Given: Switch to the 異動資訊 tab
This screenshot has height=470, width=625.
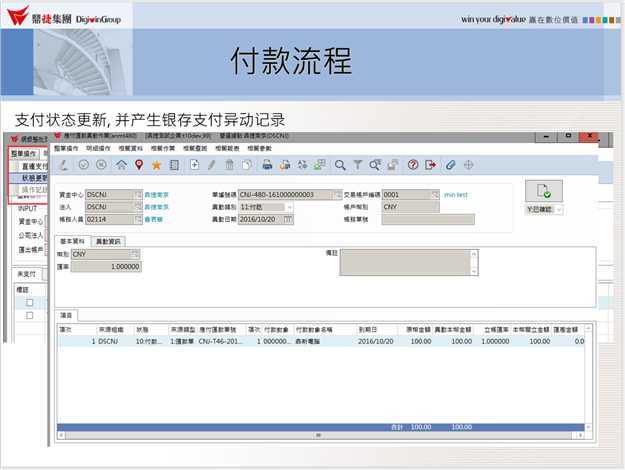Looking at the screenshot, I should [107, 242].
